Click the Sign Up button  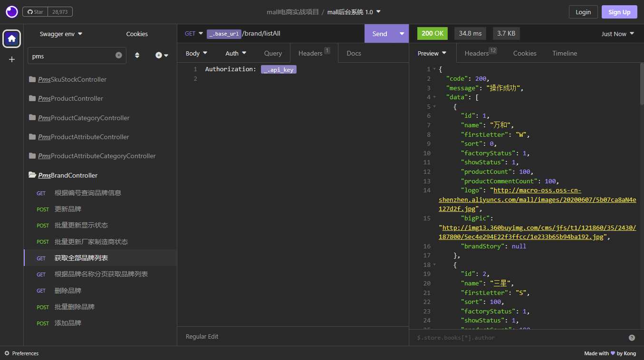pyautogui.click(x=619, y=12)
